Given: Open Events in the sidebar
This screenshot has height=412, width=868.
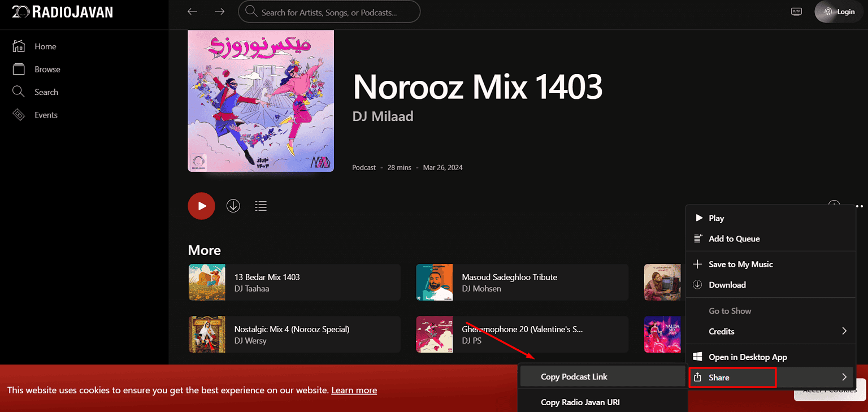Looking at the screenshot, I should point(46,115).
